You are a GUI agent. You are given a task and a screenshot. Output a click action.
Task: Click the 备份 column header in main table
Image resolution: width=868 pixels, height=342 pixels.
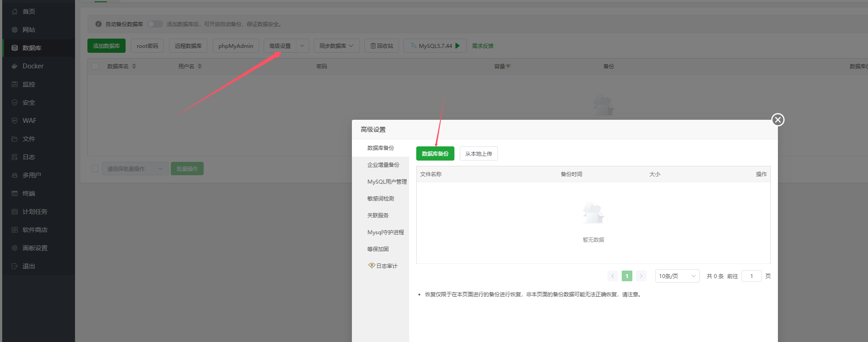[609, 66]
